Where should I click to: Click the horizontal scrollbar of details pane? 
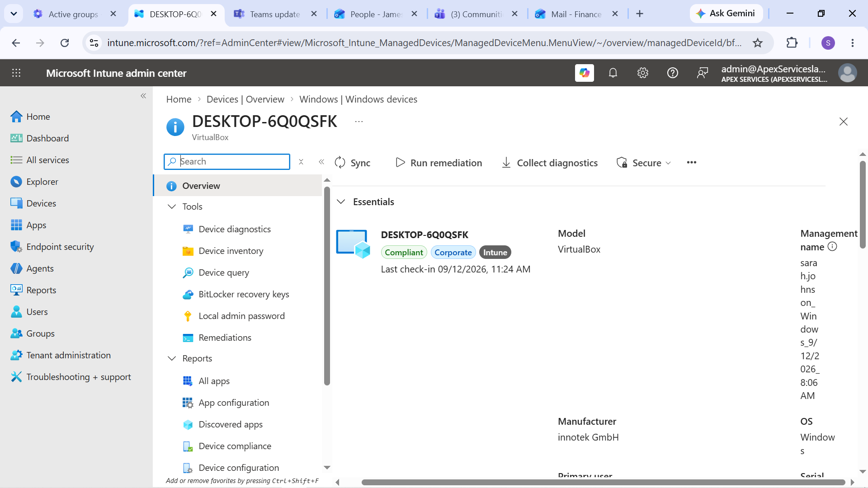pos(604,482)
